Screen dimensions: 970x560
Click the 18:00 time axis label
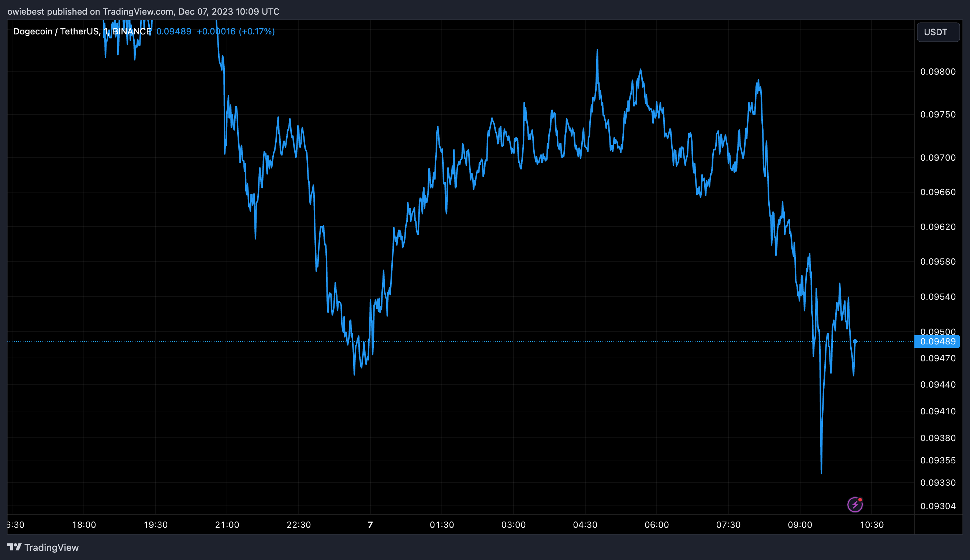[84, 524]
